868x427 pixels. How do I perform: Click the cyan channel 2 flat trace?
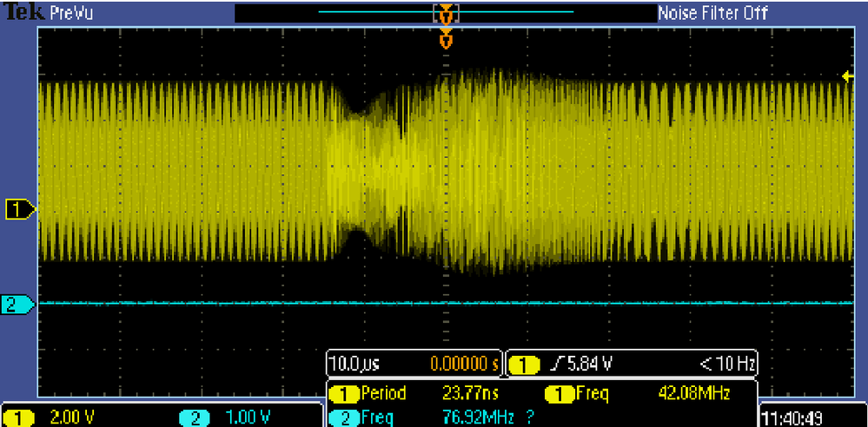pyautogui.click(x=446, y=303)
